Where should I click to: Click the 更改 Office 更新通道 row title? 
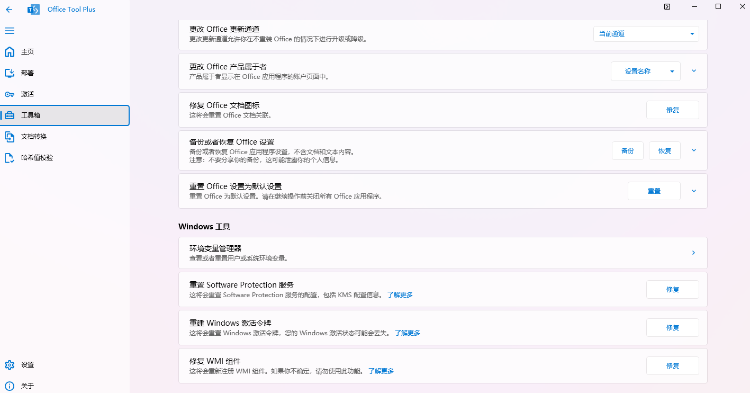(224, 29)
